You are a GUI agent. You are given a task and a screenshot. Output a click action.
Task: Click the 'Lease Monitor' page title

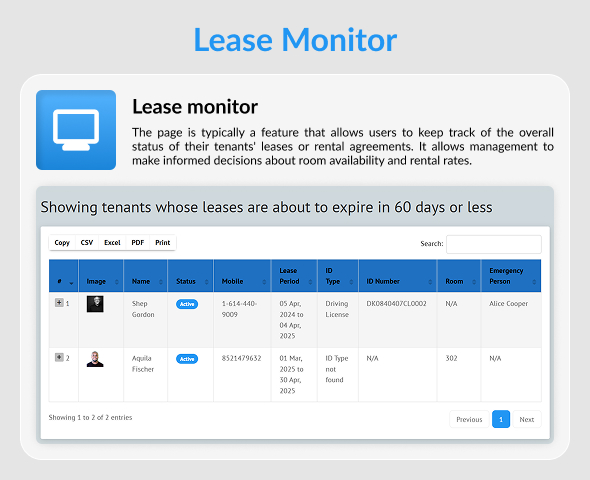coord(295,39)
